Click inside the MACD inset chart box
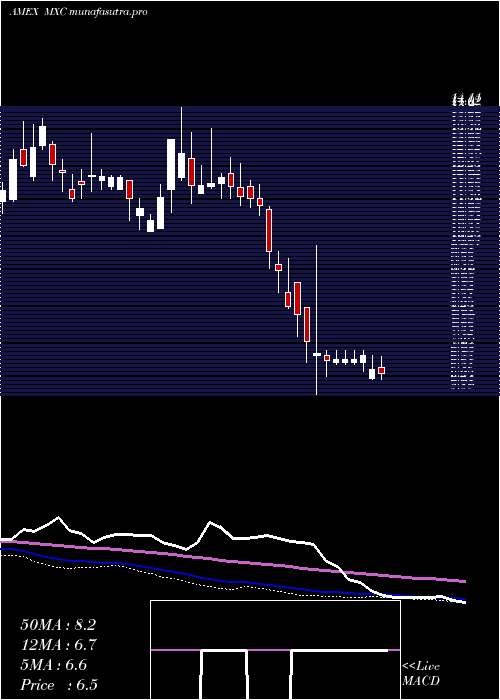 click(x=275, y=650)
